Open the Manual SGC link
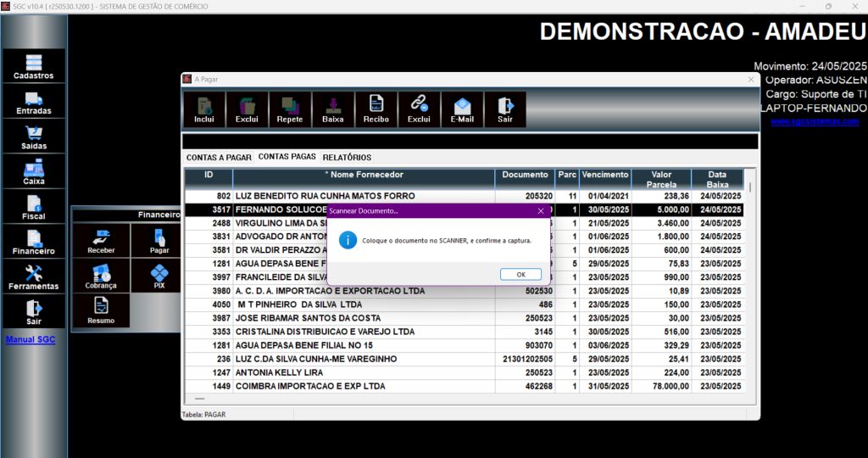Viewport: 868px width, 458px height. 31,339
